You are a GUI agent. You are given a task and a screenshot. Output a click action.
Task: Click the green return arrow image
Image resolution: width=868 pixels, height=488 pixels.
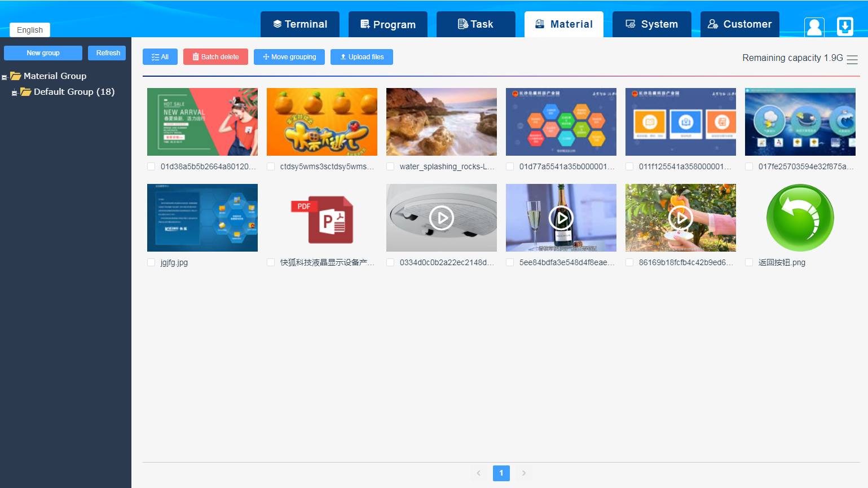point(800,218)
